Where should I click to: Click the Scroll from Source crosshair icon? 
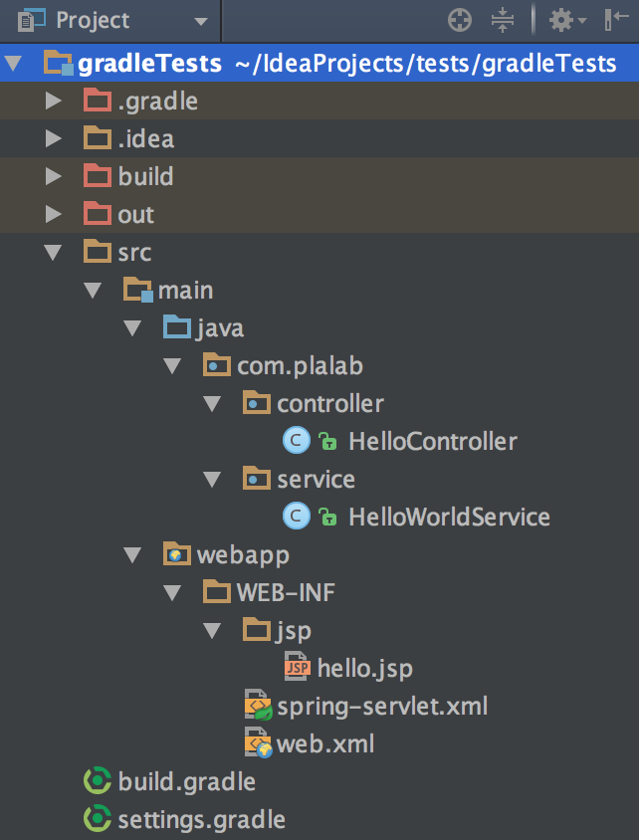[x=460, y=21]
